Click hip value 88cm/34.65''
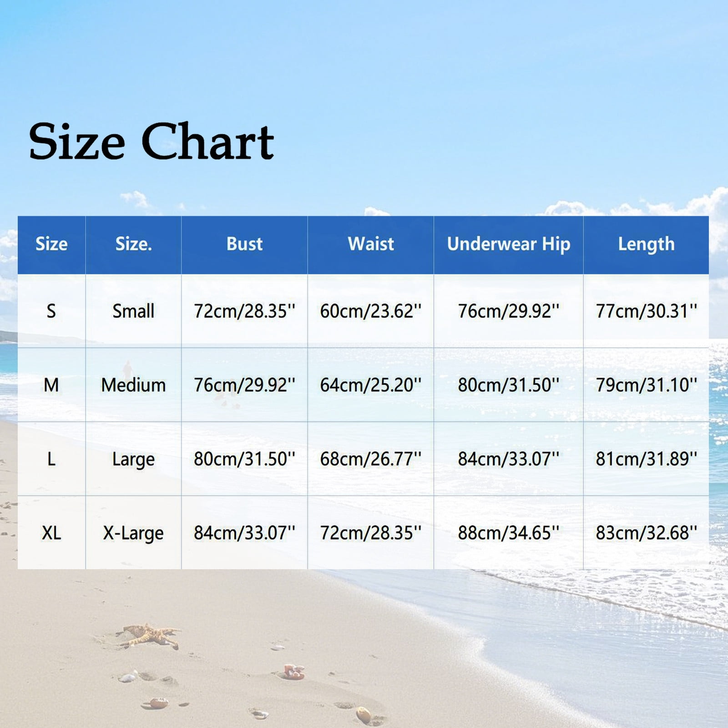Image resolution: width=728 pixels, height=728 pixels. [508, 533]
